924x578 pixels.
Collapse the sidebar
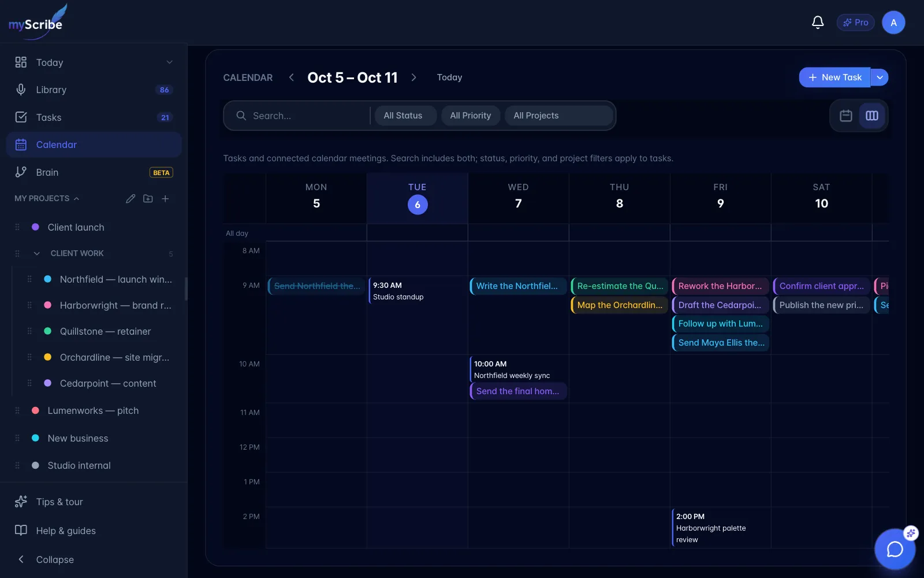94,560
